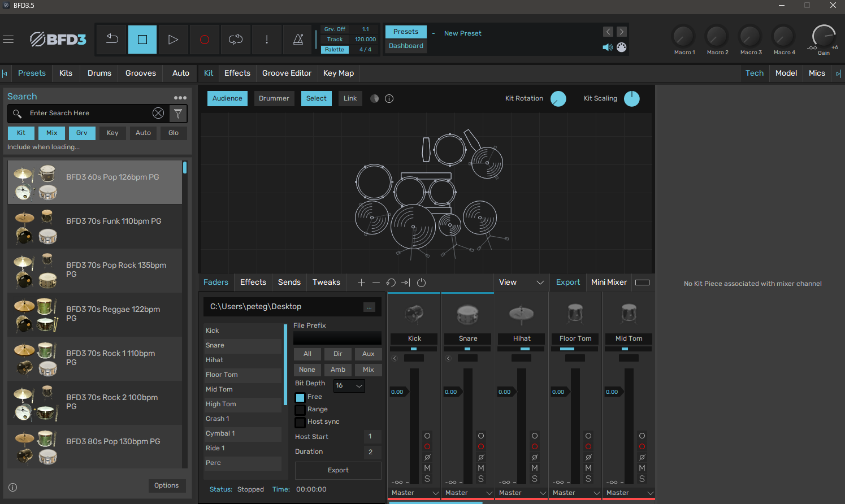This screenshot has width=845, height=504.
Task: Open the hamburger main menu
Action: coord(8,40)
